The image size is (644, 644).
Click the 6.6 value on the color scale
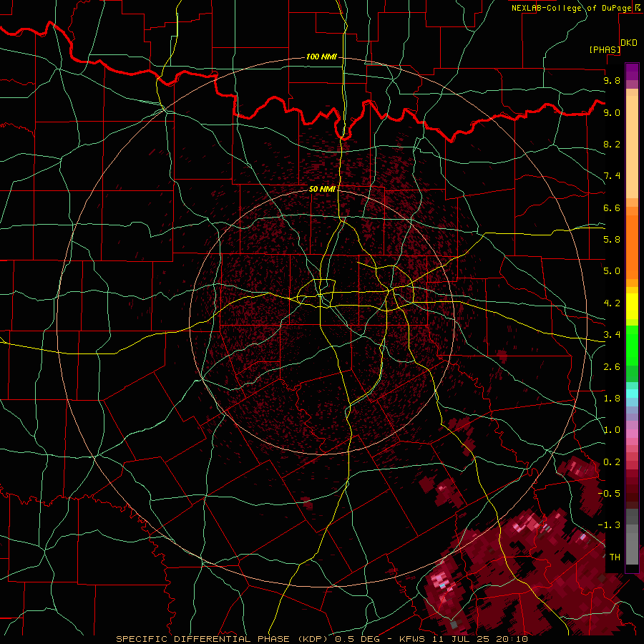tap(612, 208)
